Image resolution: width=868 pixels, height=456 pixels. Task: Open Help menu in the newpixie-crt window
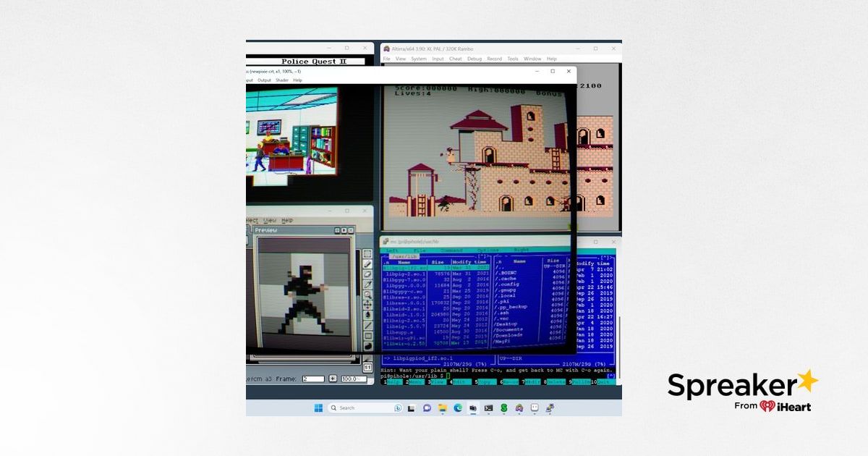[297, 80]
